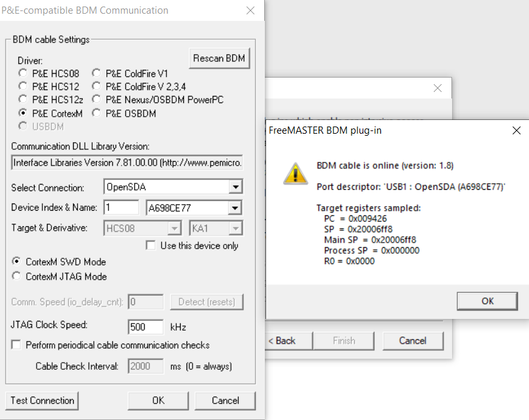Click Test Connection

41,401
